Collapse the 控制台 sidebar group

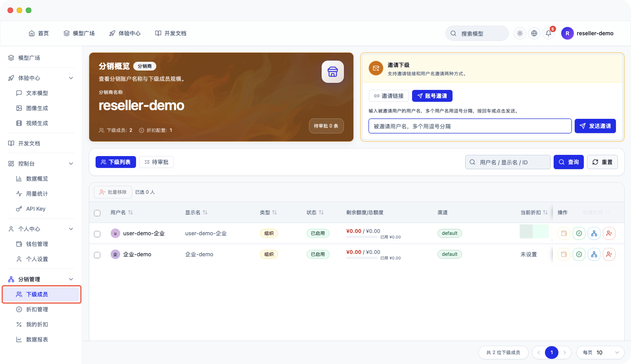click(x=71, y=164)
